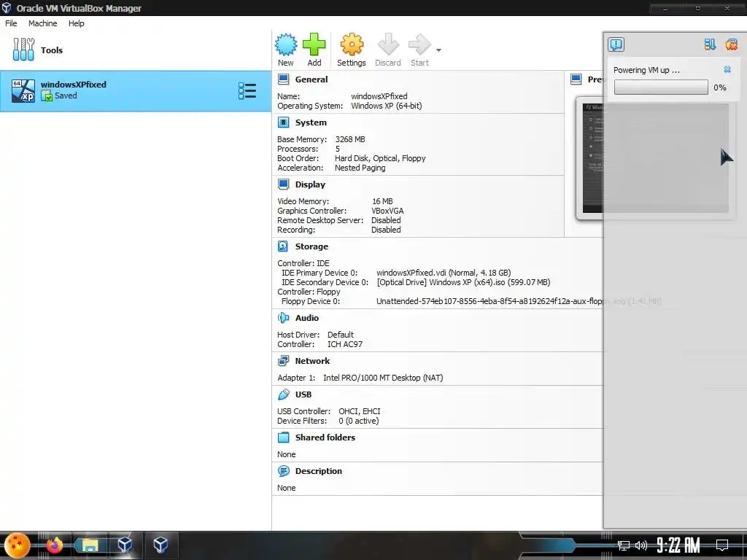
Task: Click the Storage section header icon
Action: (x=284, y=246)
